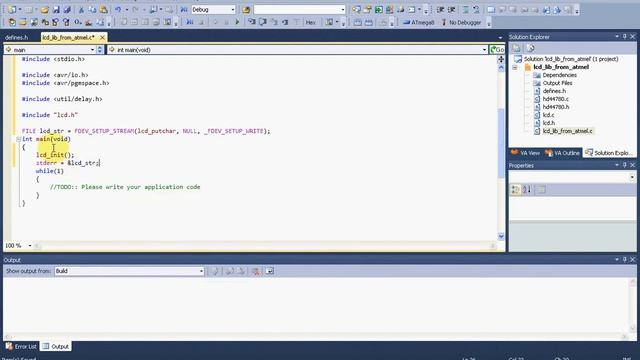Select the lcd_lib_from_atmel.c editor tab
The height and width of the screenshot is (360, 640).
coord(68,38)
